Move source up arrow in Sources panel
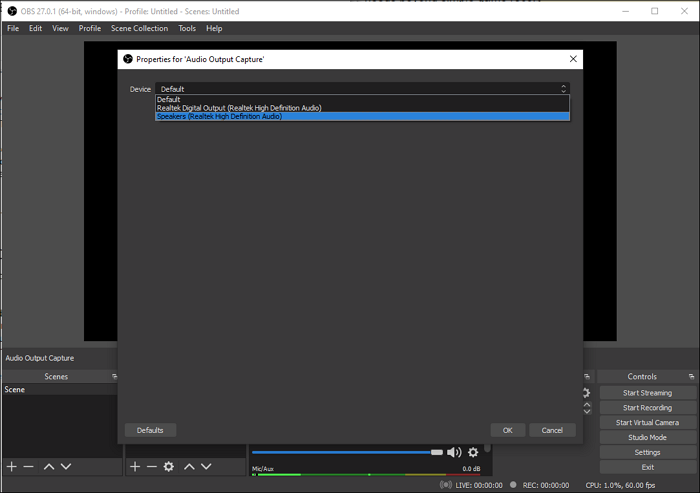 coord(189,467)
